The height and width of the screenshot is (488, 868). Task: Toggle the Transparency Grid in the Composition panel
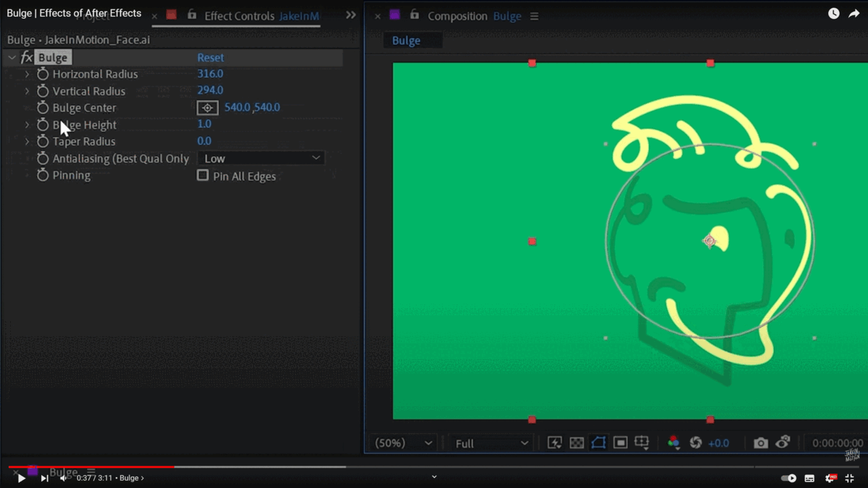pos(576,442)
